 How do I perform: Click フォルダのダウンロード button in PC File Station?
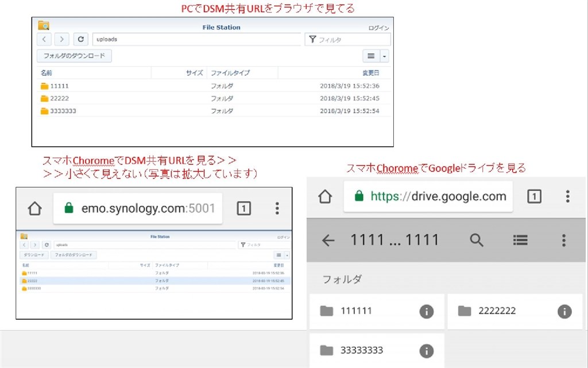74,56
